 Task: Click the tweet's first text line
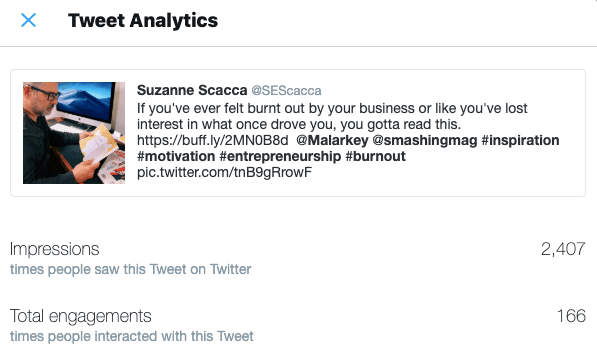[x=332, y=108]
